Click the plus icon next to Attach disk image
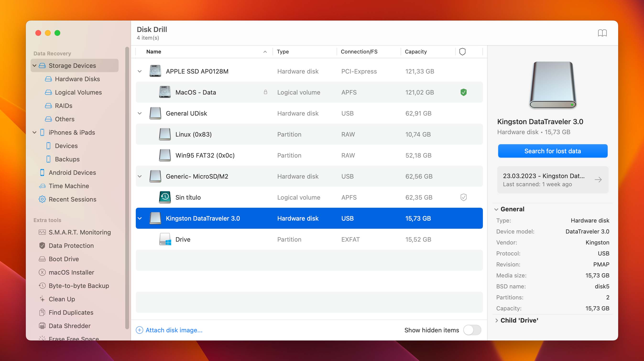644x361 pixels. [139, 330]
